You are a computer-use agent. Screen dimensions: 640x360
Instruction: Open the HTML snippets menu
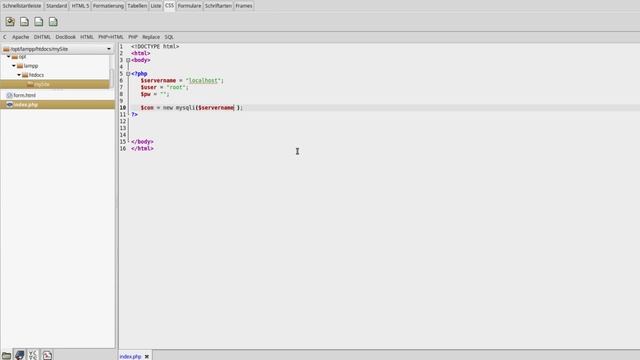point(87,37)
